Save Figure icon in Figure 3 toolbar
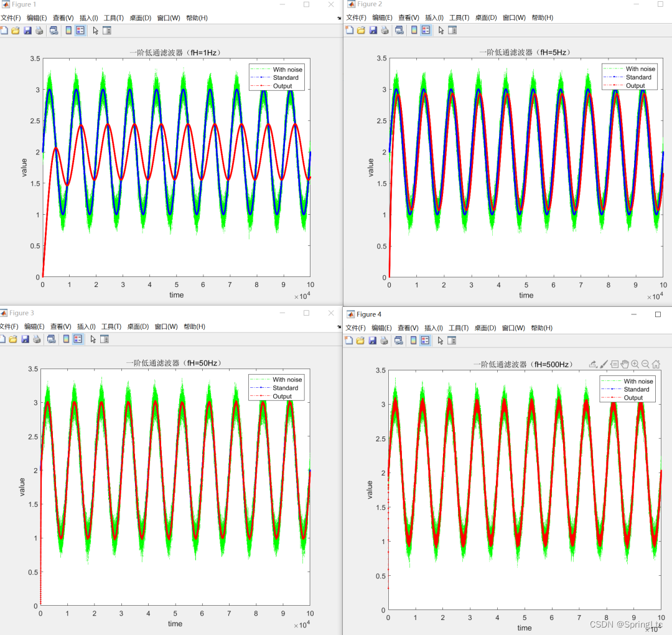672x635 pixels. pyautogui.click(x=26, y=339)
